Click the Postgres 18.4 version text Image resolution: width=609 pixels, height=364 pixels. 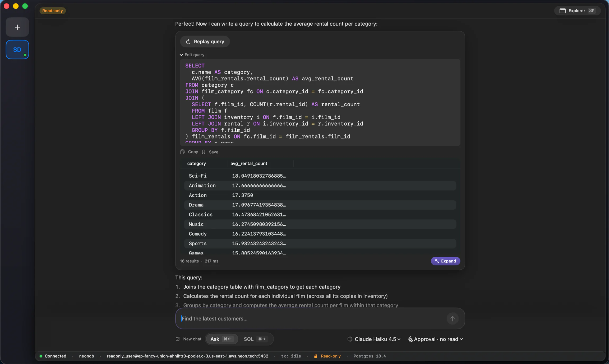pyautogui.click(x=370, y=356)
